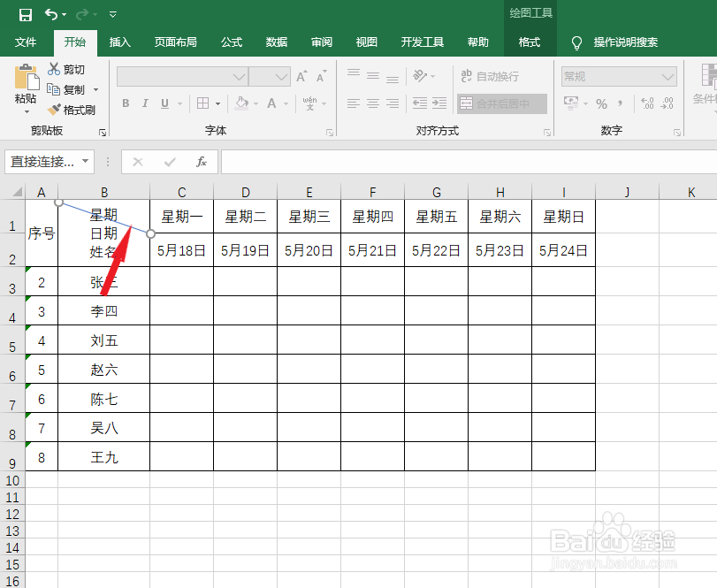717x588 pixels.
Task: Click the Paste clipboard icon
Action: [26, 77]
